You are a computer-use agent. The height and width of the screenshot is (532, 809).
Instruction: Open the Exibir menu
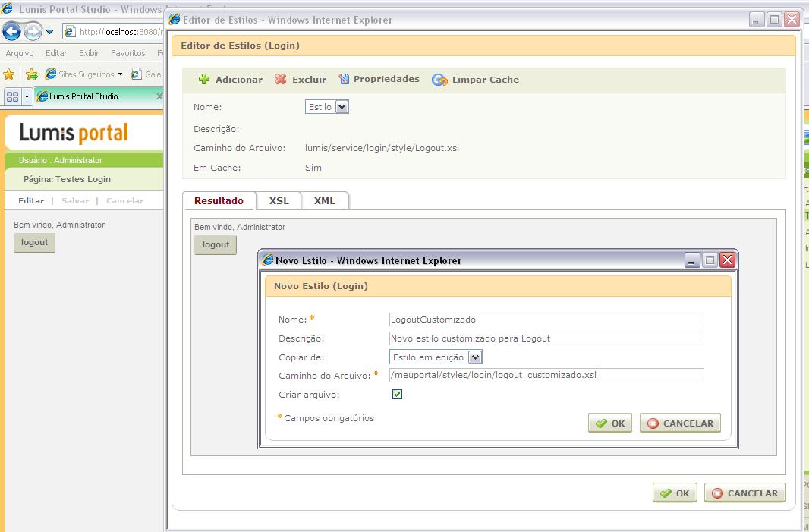click(x=89, y=53)
